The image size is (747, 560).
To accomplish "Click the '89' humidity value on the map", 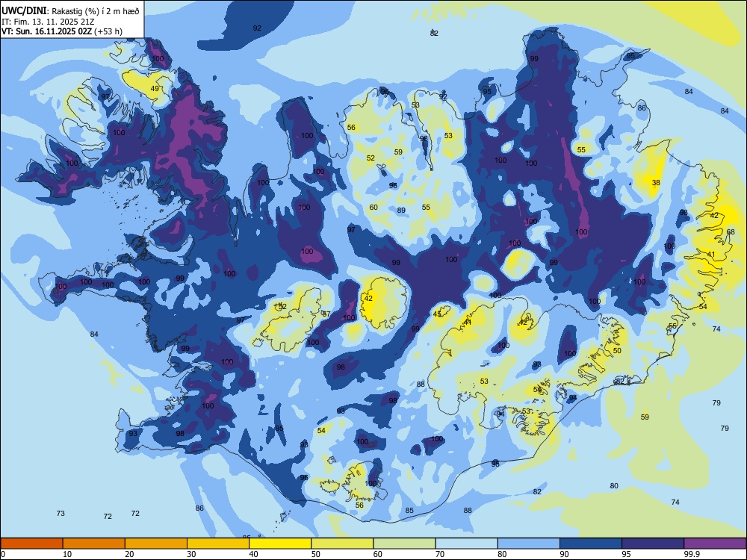I will [401, 210].
